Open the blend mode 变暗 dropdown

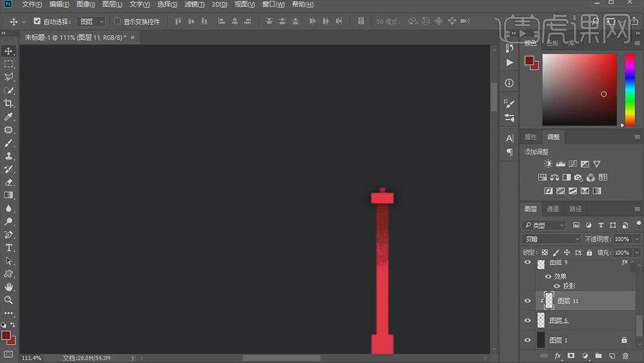tap(551, 239)
